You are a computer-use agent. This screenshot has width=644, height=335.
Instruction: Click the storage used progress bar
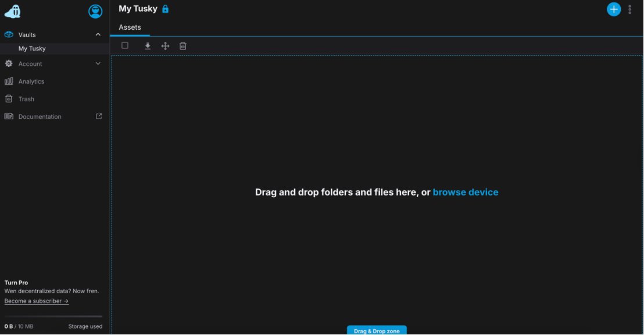pyautogui.click(x=53, y=316)
